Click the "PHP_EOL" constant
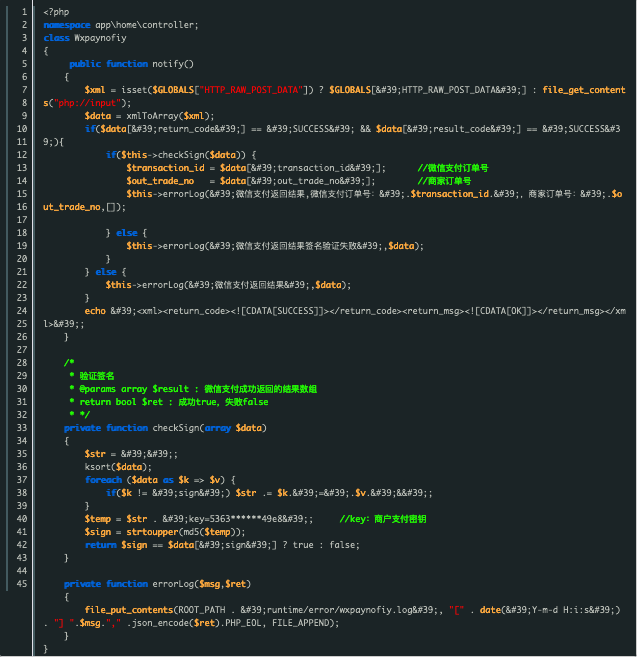Screen dimensions: 638x657 [x=243, y=623]
